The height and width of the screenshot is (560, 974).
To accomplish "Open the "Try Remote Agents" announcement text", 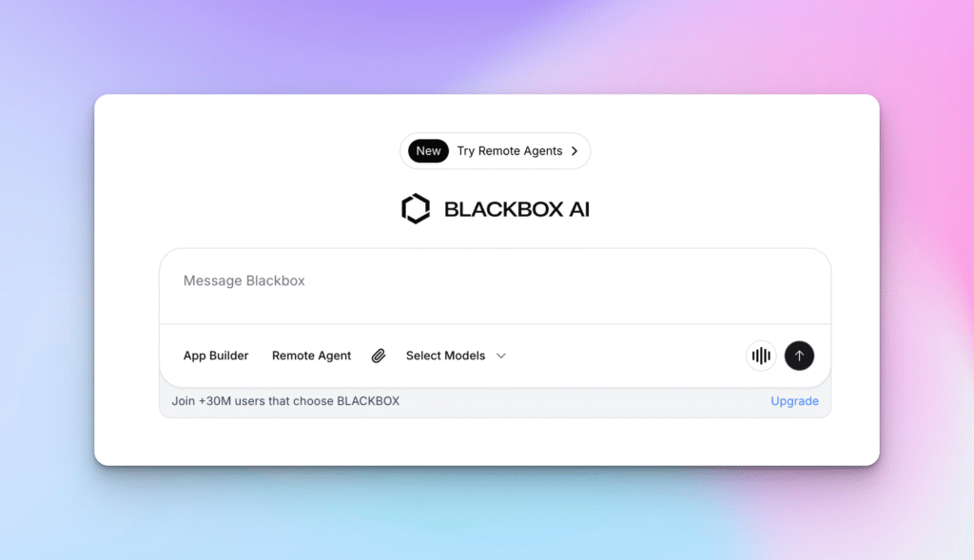I will click(509, 151).
